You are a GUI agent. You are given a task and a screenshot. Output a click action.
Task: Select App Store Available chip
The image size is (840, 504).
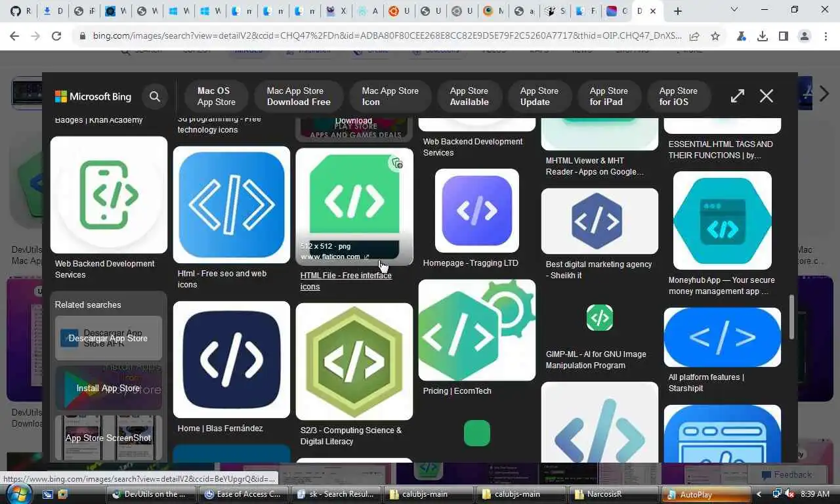pos(469,96)
